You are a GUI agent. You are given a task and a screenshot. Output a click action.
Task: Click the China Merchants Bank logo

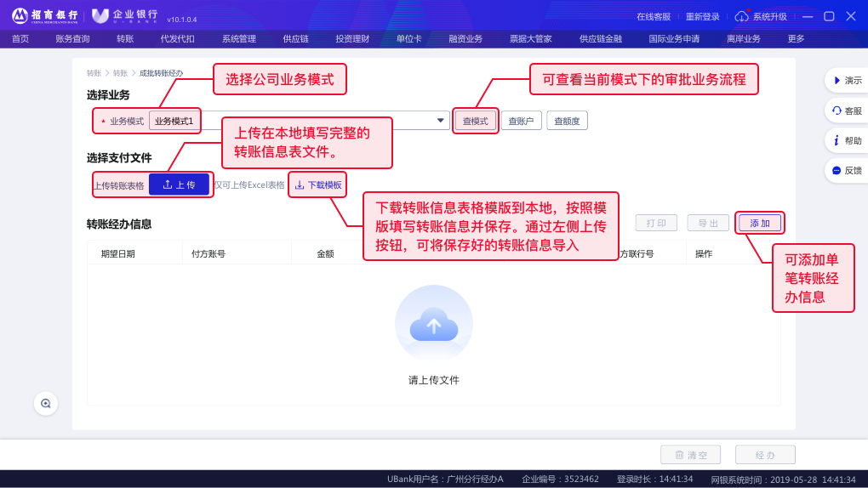point(45,16)
